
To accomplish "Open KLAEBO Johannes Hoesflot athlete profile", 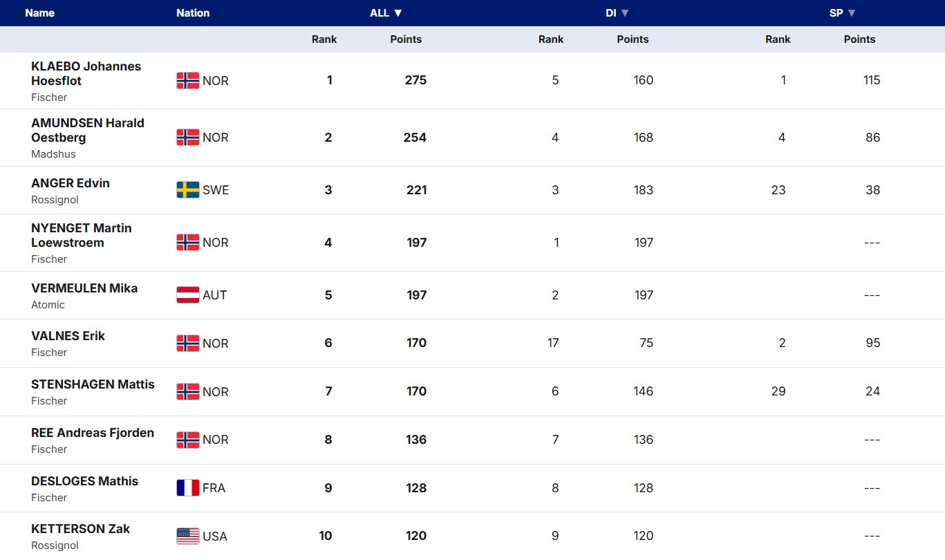I will tap(86, 73).
